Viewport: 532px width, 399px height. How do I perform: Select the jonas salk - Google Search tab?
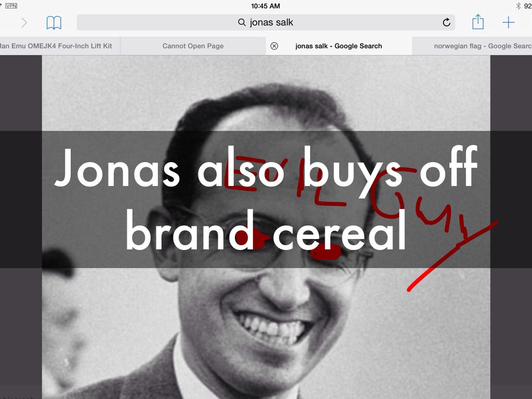pos(339,46)
